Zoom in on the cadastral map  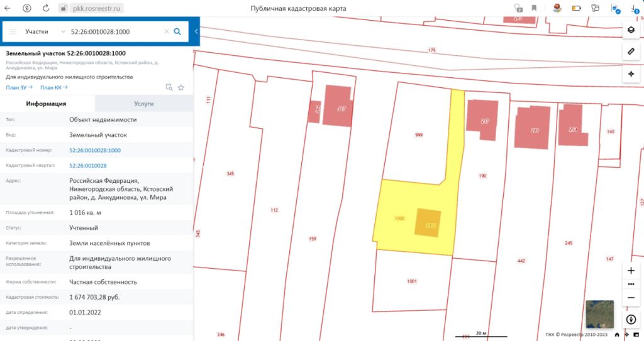click(631, 271)
